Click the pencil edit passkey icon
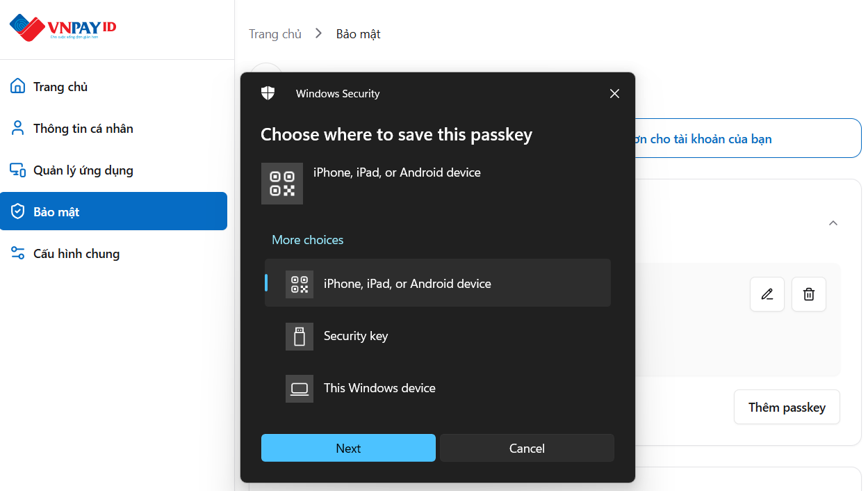Viewport: 868px width, 491px height. 767,294
